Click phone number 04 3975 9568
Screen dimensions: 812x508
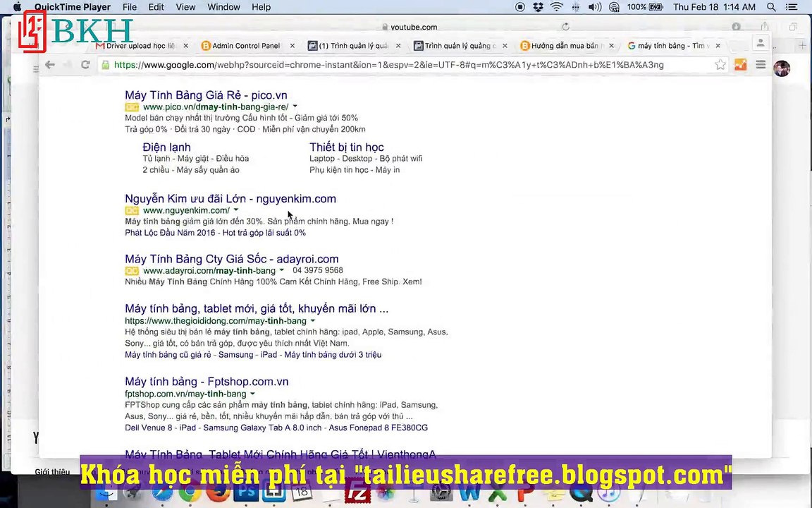317,270
